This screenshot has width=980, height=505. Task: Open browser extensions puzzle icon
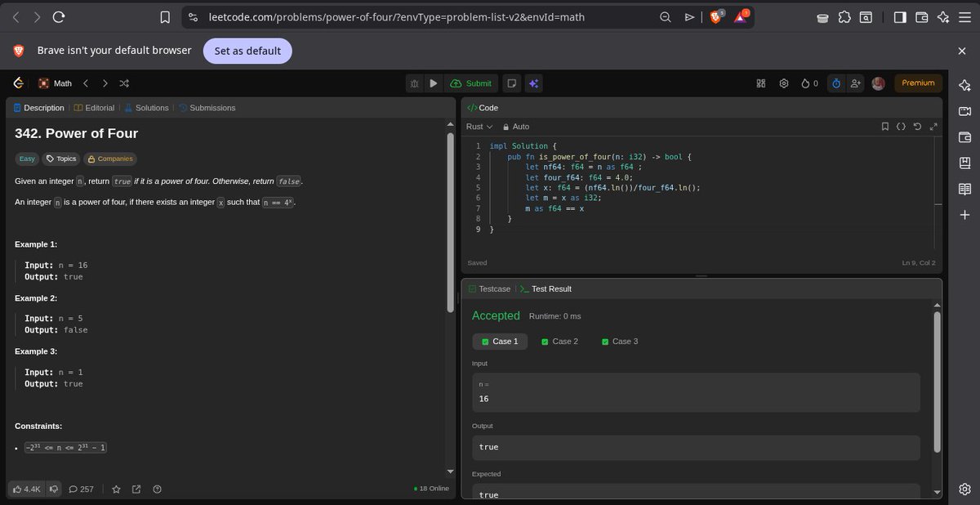click(844, 16)
